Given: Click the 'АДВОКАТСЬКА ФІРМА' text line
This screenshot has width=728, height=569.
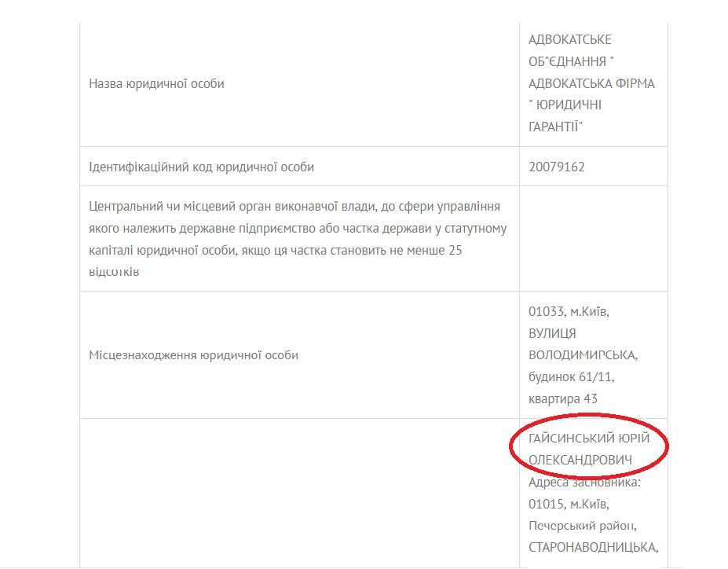Looking at the screenshot, I should click(591, 83).
